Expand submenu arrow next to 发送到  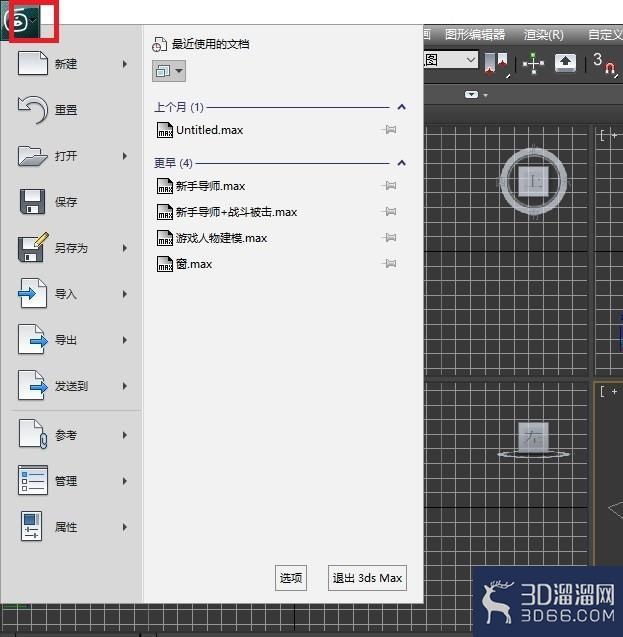click(x=125, y=386)
